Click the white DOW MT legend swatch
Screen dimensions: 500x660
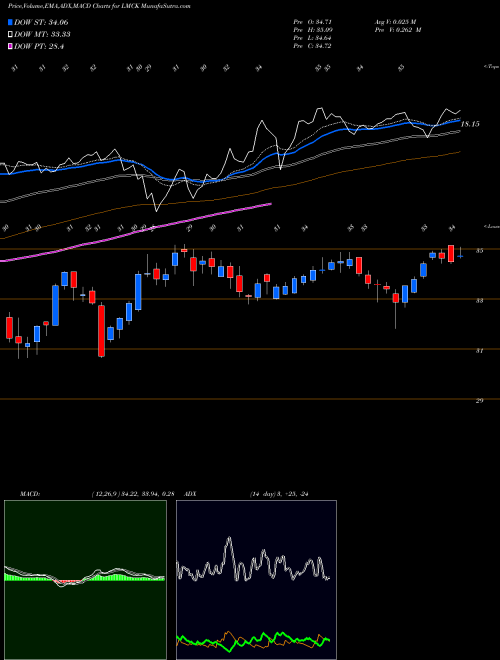click(11, 35)
